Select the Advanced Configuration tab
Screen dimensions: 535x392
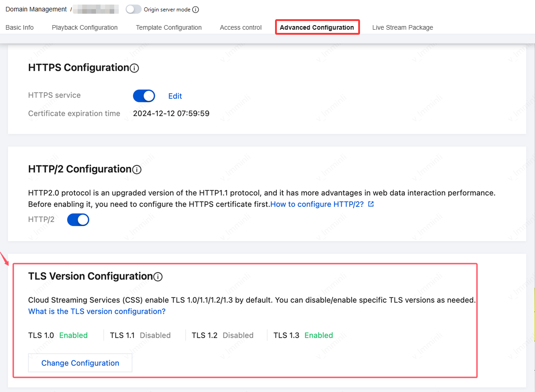[x=317, y=27]
